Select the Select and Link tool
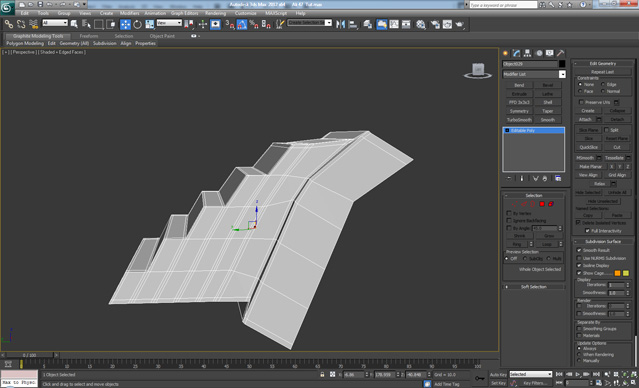The width and height of the screenshot is (639, 388). [9, 24]
